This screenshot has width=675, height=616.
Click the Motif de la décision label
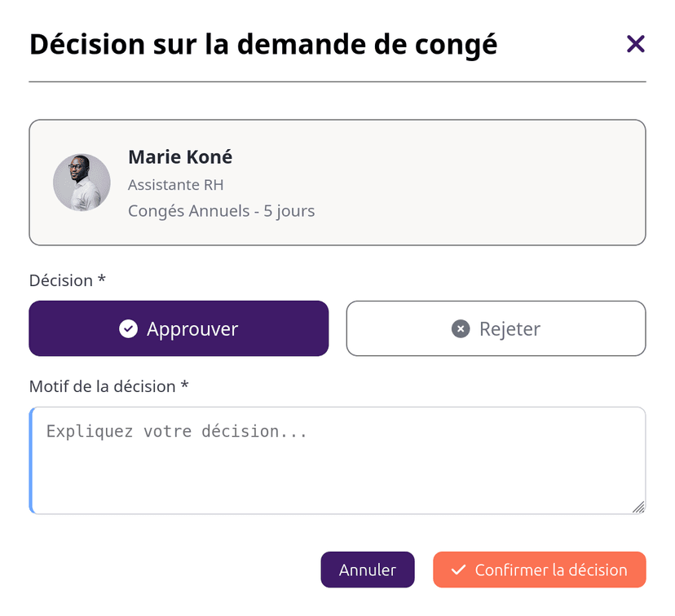pyautogui.click(x=108, y=386)
